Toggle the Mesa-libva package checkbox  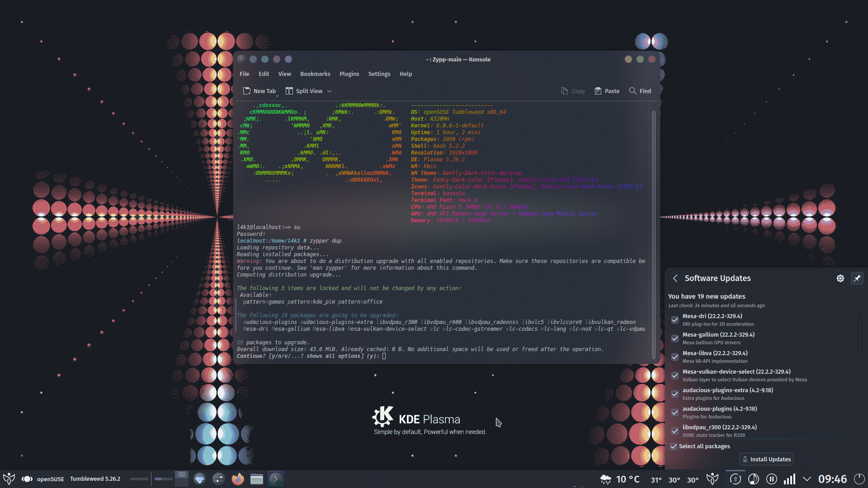675,357
